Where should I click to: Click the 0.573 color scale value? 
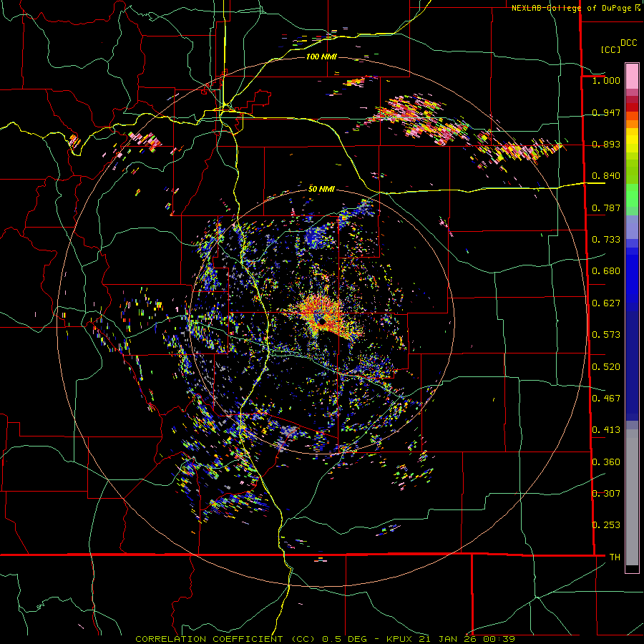click(x=606, y=335)
